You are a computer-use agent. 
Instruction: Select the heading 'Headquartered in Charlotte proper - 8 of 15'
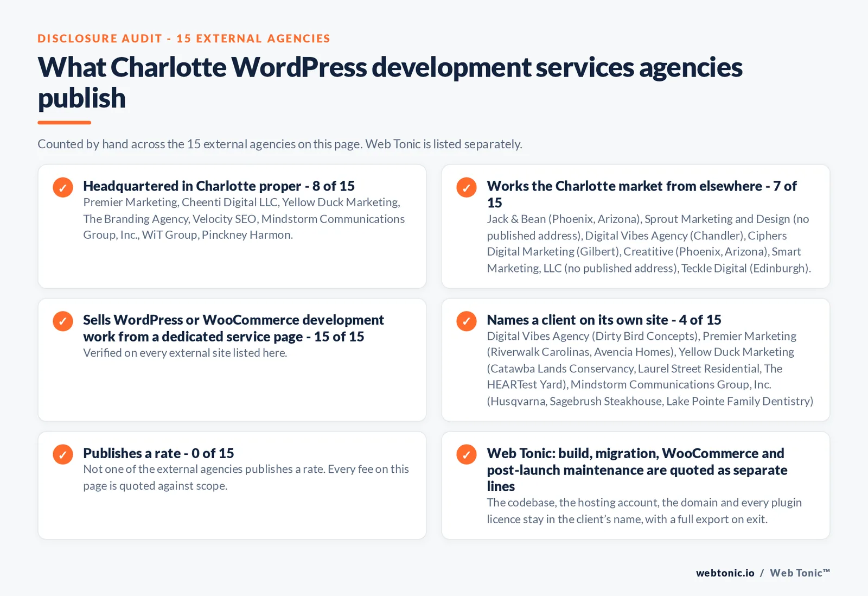pyautogui.click(x=219, y=186)
